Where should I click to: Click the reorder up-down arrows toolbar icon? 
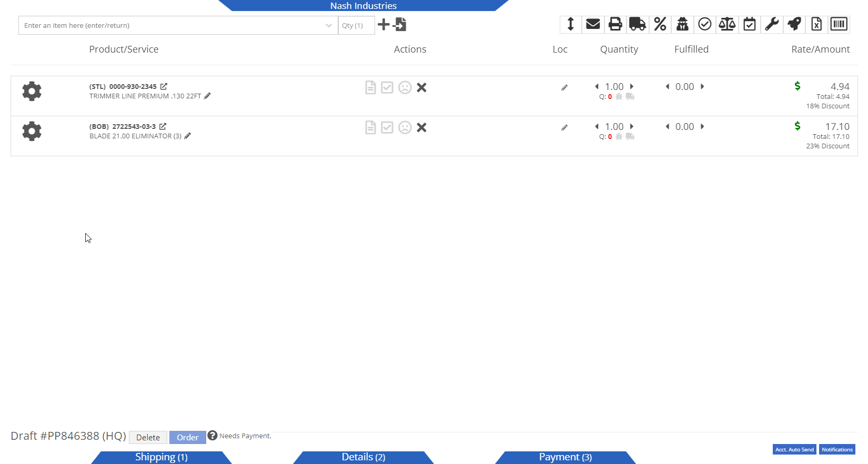click(x=570, y=24)
